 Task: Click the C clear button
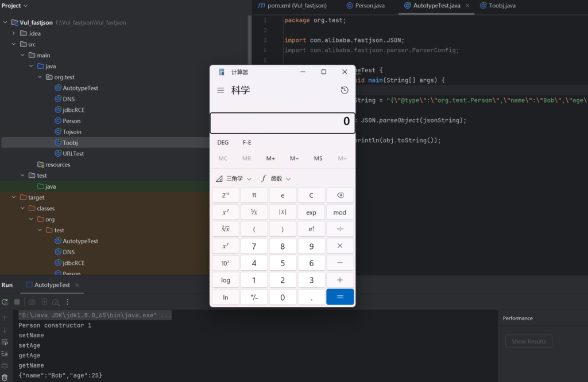pyautogui.click(x=311, y=195)
